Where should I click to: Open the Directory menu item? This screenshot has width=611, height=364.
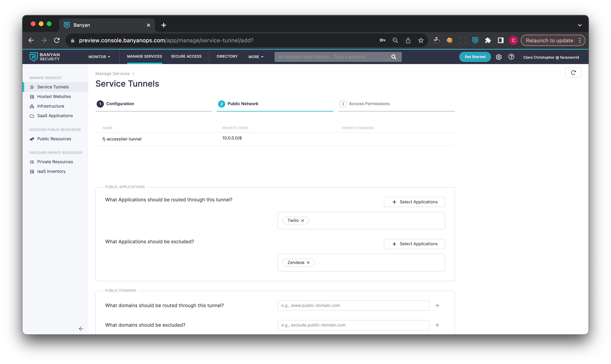[227, 56]
